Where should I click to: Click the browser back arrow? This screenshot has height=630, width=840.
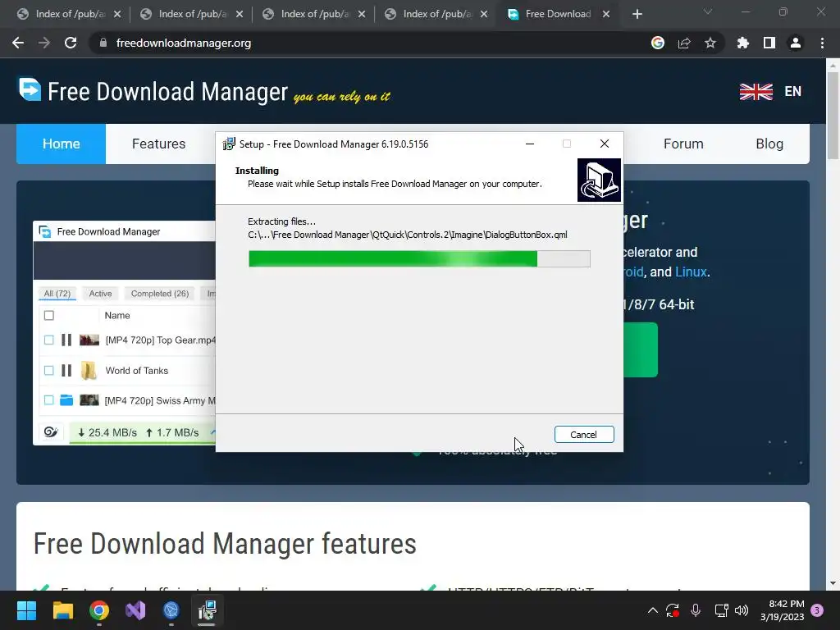click(x=18, y=43)
